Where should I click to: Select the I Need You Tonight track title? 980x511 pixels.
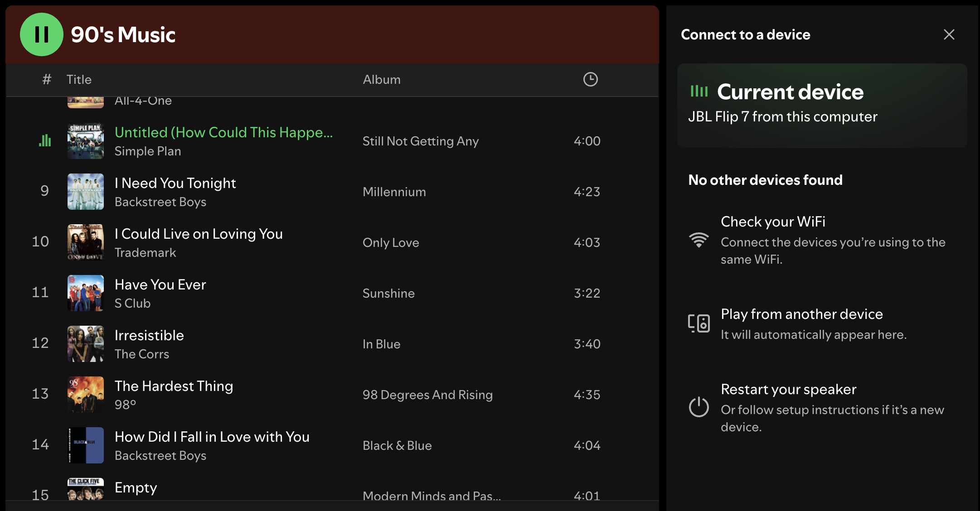[x=175, y=183]
